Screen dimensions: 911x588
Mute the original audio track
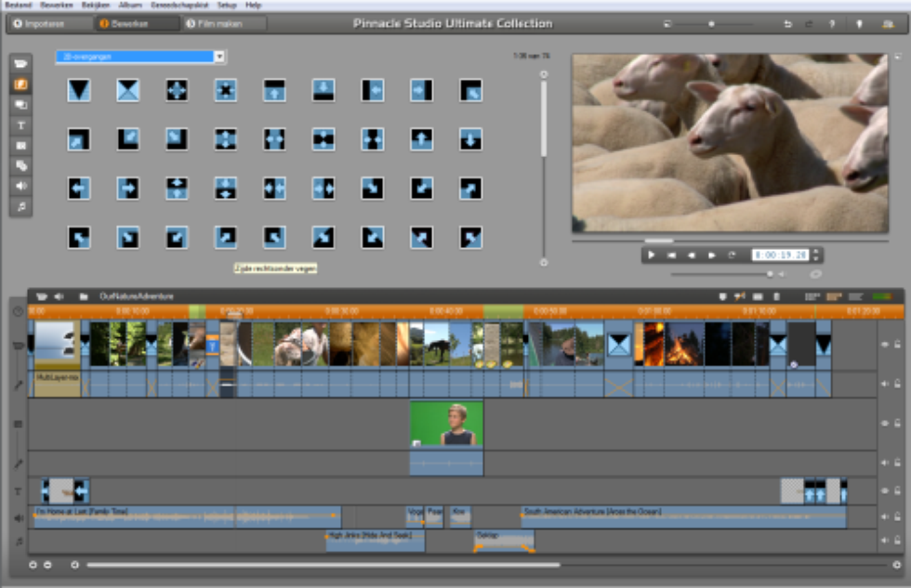(885, 384)
